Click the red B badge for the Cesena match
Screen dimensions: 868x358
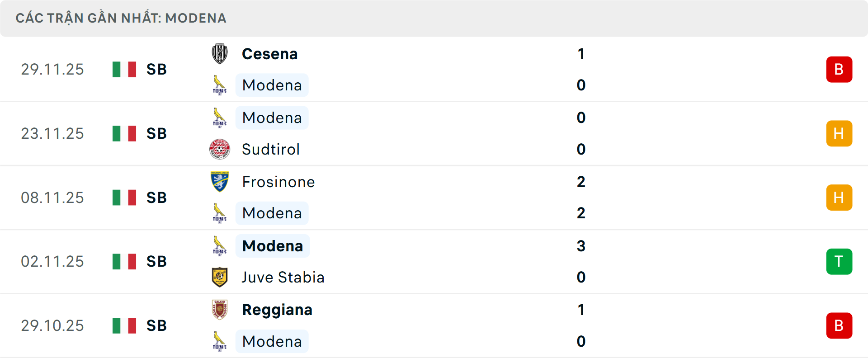tap(839, 69)
